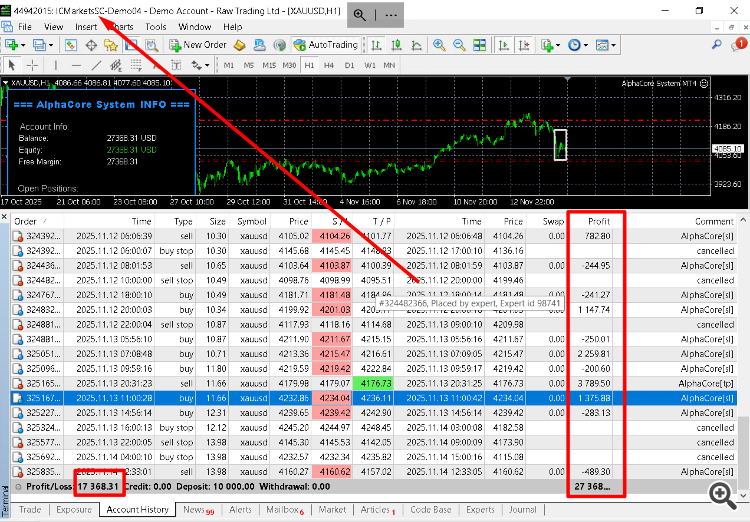This screenshot has height=522, width=750.
Task: Expand the new chart dropdown arrow
Action: click(x=23, y=45)
